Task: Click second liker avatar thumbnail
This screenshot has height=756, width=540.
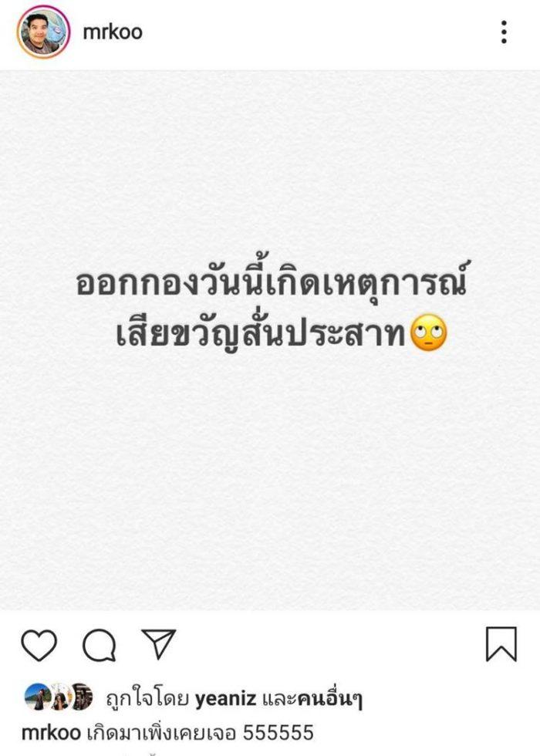Action: (60, 697)
